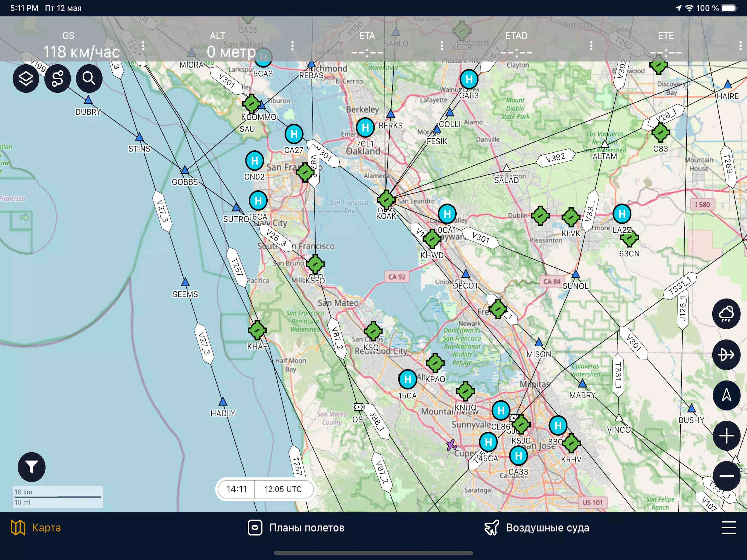The width and height of the screenshot is (747, 560).
Task: Open the Воздушные суда tab
Action: [x=537, y=527]
